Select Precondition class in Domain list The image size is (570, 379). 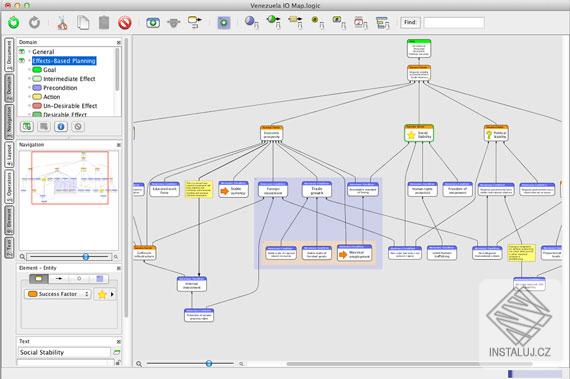[55, 88]
